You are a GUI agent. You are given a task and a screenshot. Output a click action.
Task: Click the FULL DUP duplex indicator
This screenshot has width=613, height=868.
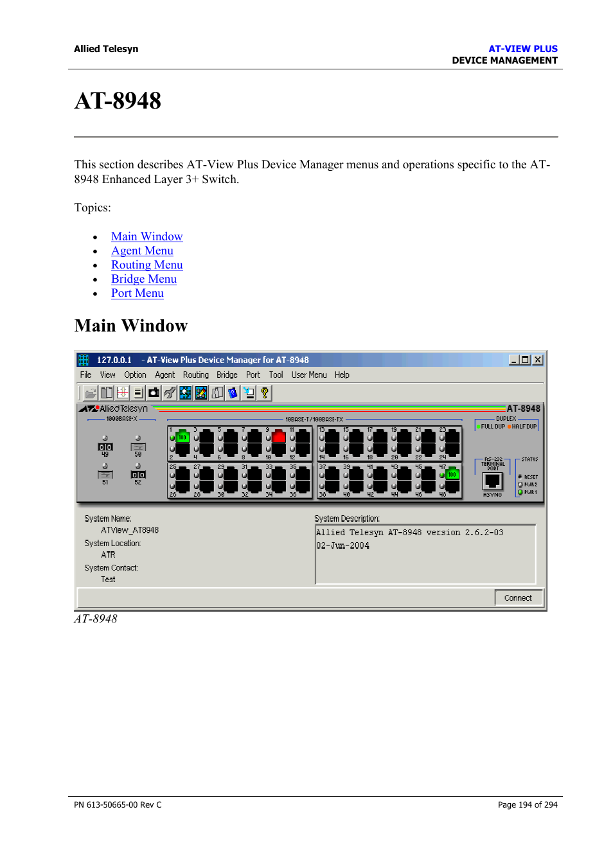(492, 427)
